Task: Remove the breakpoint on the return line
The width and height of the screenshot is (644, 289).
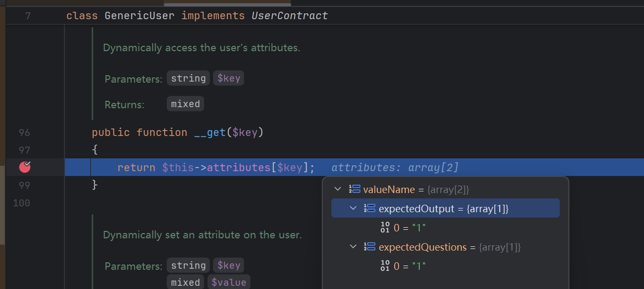Action: tap(25, 167)
